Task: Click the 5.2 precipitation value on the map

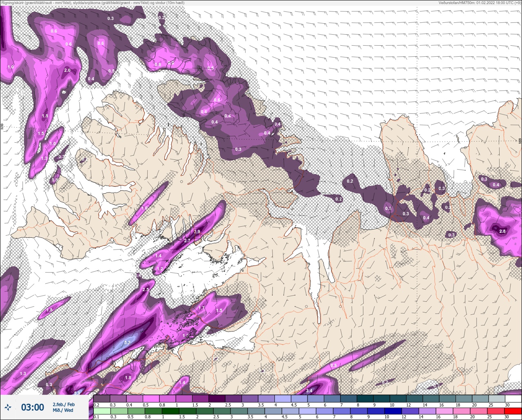Action: 127,343
